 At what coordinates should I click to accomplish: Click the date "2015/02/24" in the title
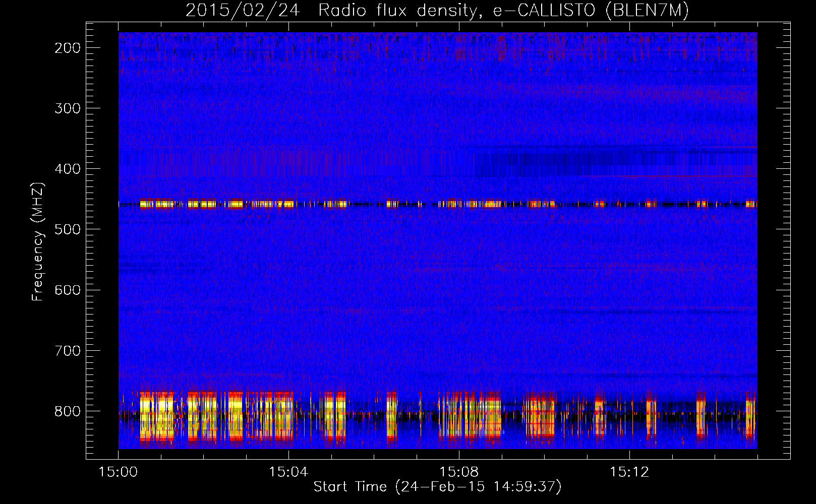(x=244, y=11)
